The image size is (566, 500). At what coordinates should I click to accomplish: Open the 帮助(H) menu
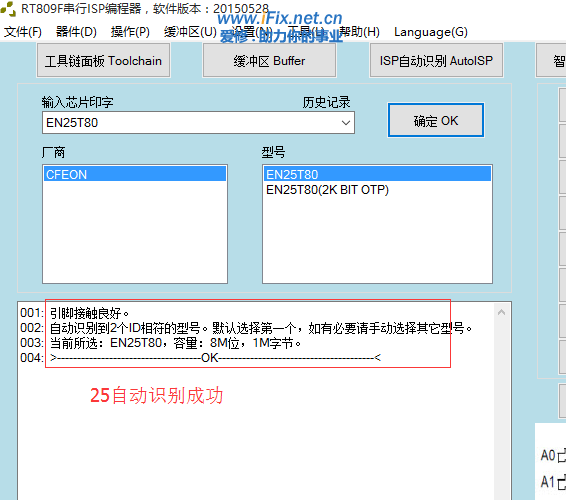point(359,32)
